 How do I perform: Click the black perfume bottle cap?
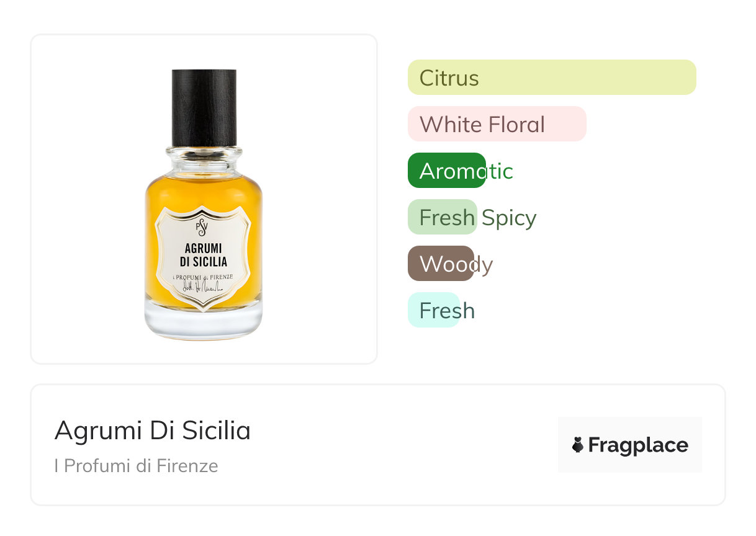(x=204, y=107)
